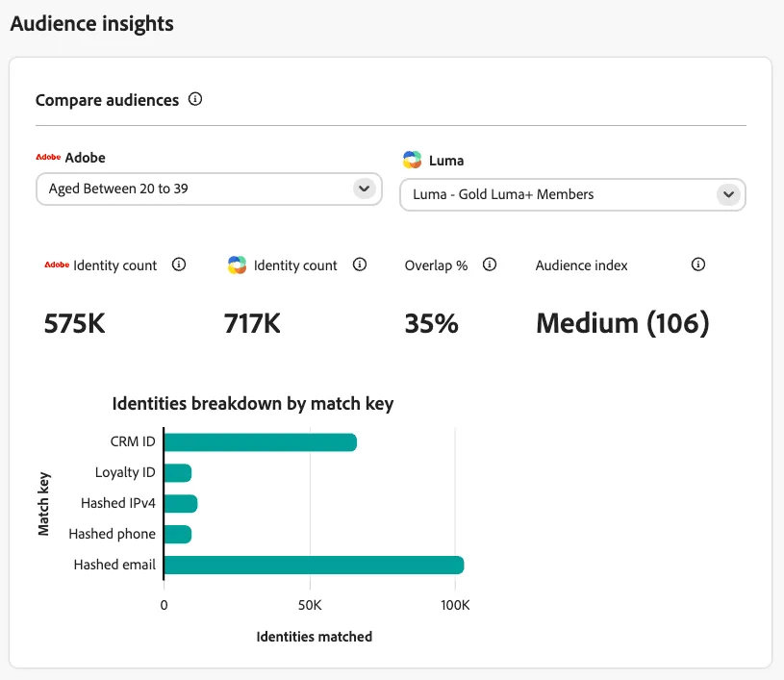Click the CRM ID axis label
The height and width of the screenshot is (680, 784).
tap(133, 441)
